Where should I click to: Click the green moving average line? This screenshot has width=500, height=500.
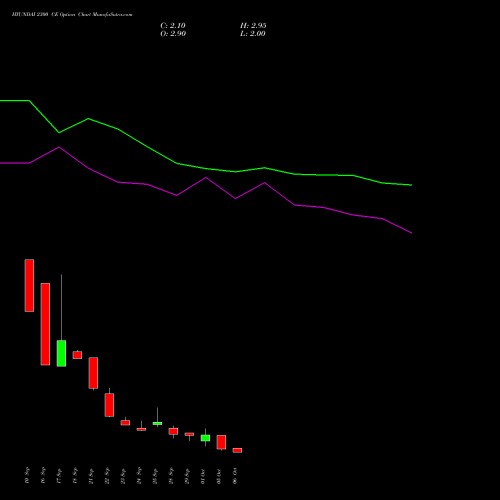[x=206, y=168]
